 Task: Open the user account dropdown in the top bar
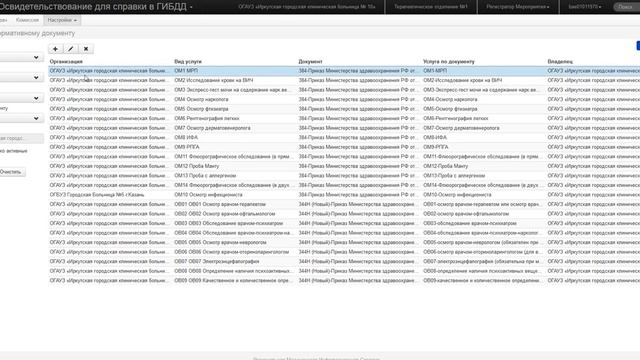[584, 7]
